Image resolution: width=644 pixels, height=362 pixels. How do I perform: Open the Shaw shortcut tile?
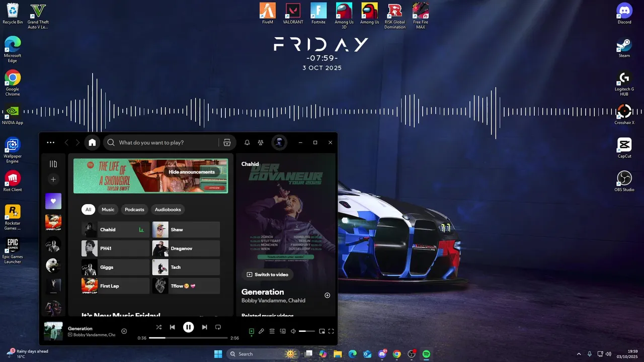tap(186, 230)
